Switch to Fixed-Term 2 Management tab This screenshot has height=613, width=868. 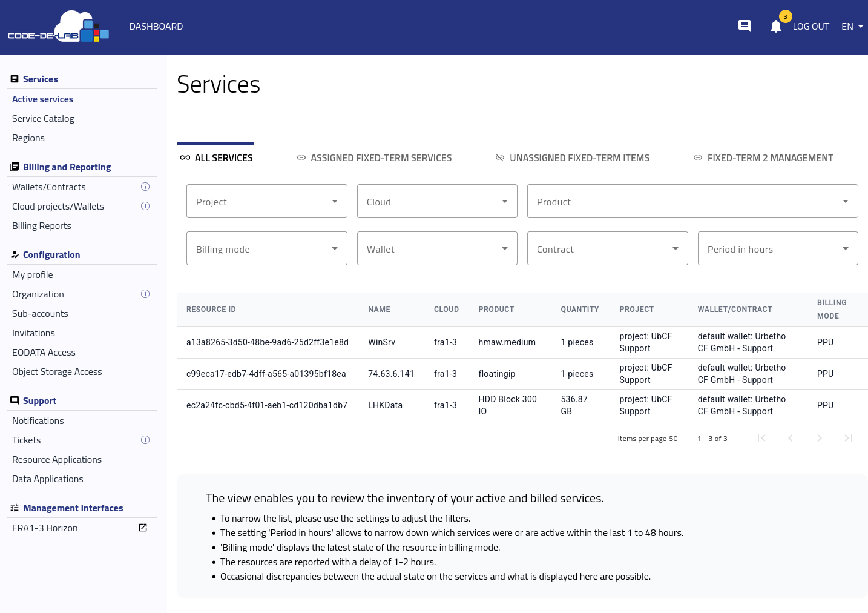pyautogui.click(x=763, y=157)
